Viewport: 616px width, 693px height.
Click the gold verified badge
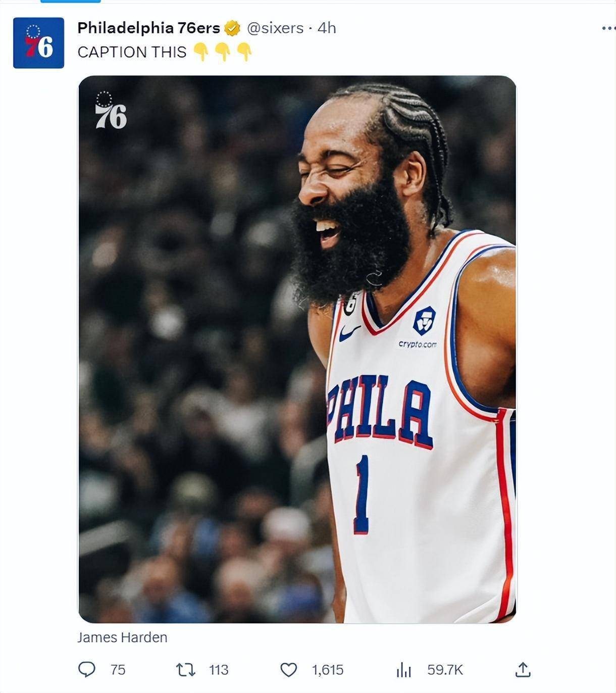click(232, 28)
